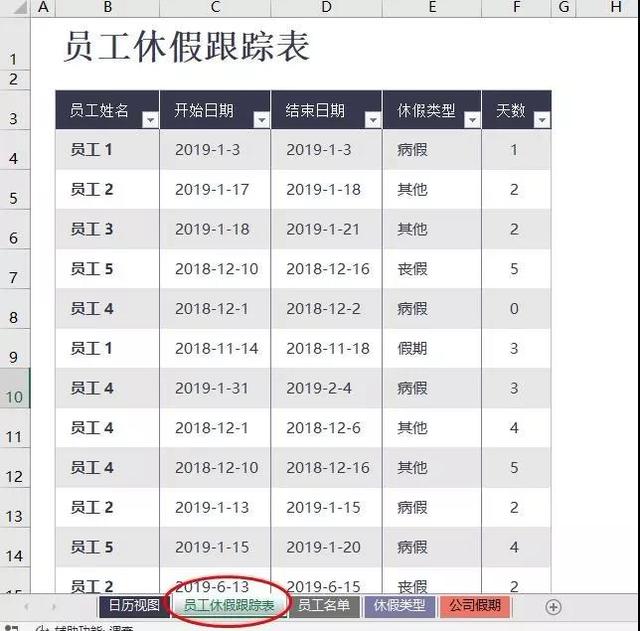Select the 0 days cell in row 8
Viewport: 640px width, 631px height.
click(x=516, y=309)
